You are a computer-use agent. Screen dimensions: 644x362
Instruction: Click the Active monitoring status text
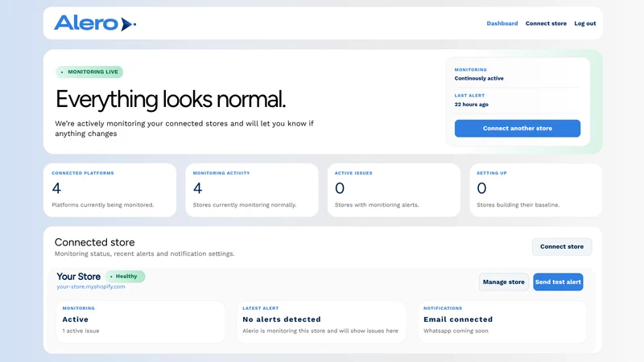click(75, 319)
